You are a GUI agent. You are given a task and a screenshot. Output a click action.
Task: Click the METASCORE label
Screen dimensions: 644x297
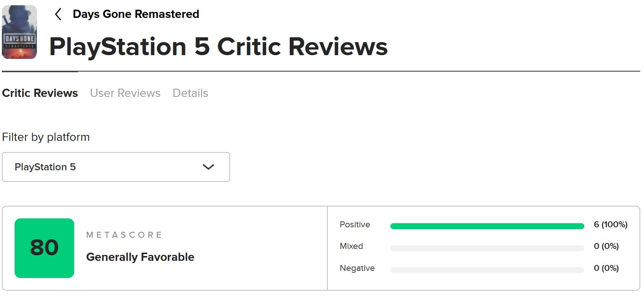click(124, 235)
